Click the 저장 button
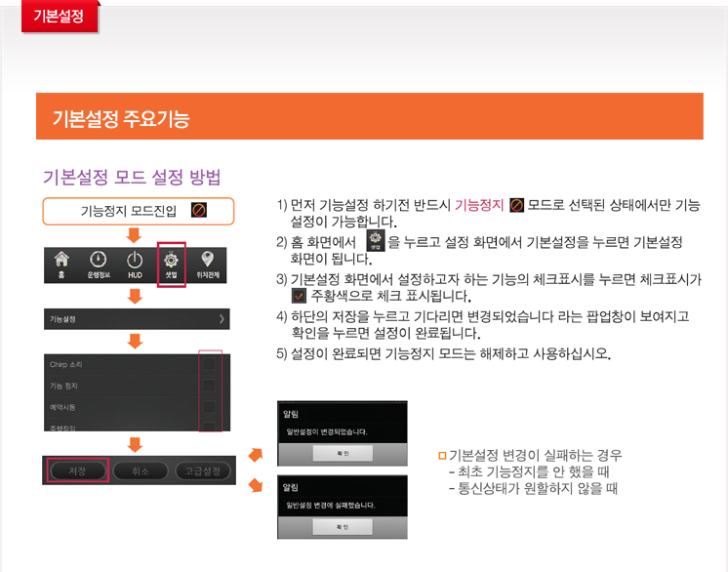728x572 pixels. [x=77, y=470]
